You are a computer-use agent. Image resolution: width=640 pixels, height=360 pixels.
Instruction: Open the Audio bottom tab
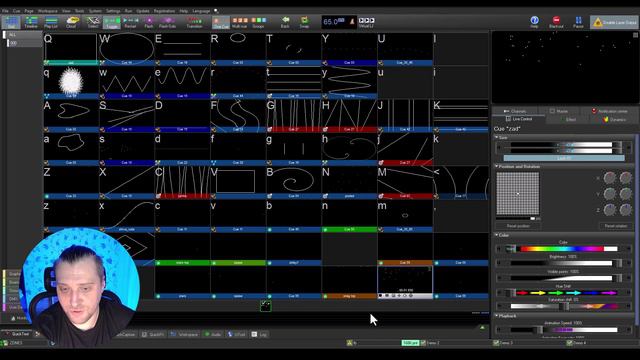[x=213, y=334]
